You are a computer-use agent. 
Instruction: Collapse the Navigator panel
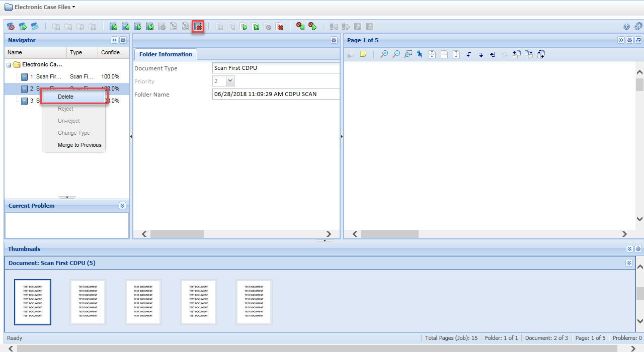pyautogui.click(x=114, y=40)
